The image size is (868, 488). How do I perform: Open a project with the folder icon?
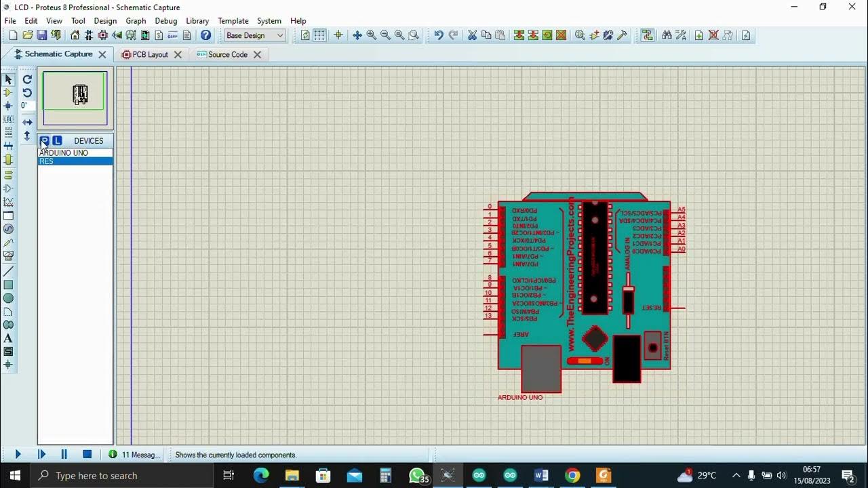(28, 35)
